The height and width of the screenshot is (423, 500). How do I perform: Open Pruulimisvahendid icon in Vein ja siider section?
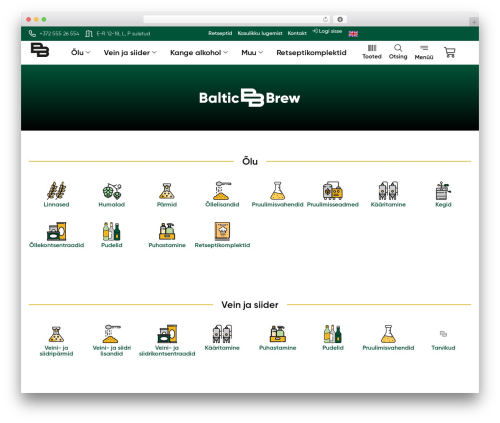pos(388,334)
